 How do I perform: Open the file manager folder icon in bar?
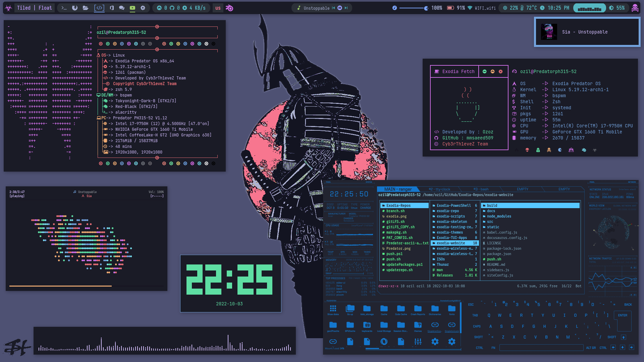pyautogui.click(x=86, y=8)
